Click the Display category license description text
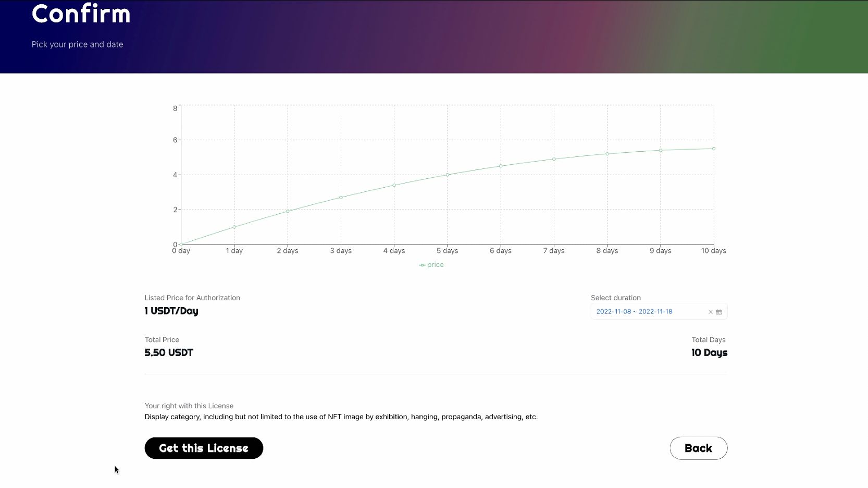The width and height of the screenshot is (868, 488). [341, 417]
